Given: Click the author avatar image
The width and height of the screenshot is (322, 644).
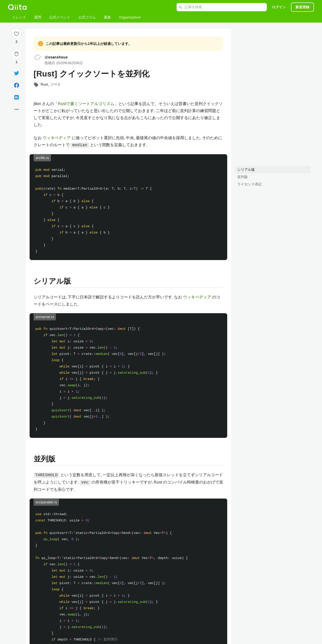Looking at the screenshot, I should pos(38,57).
